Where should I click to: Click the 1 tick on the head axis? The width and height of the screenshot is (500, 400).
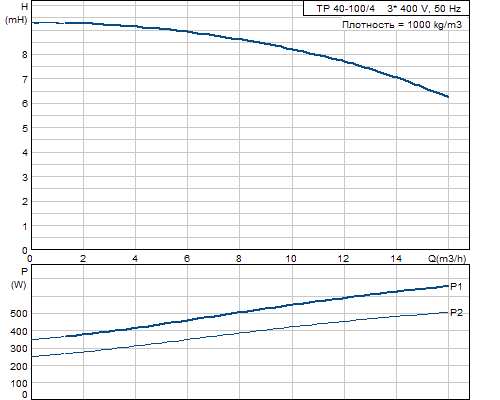point(25,226)
